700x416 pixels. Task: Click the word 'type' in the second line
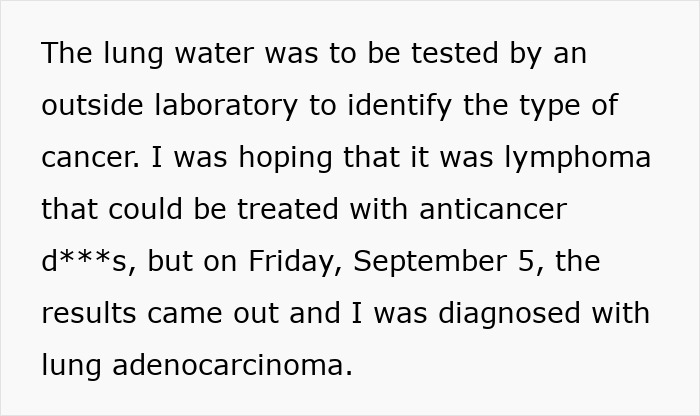[x=550, y=107]
